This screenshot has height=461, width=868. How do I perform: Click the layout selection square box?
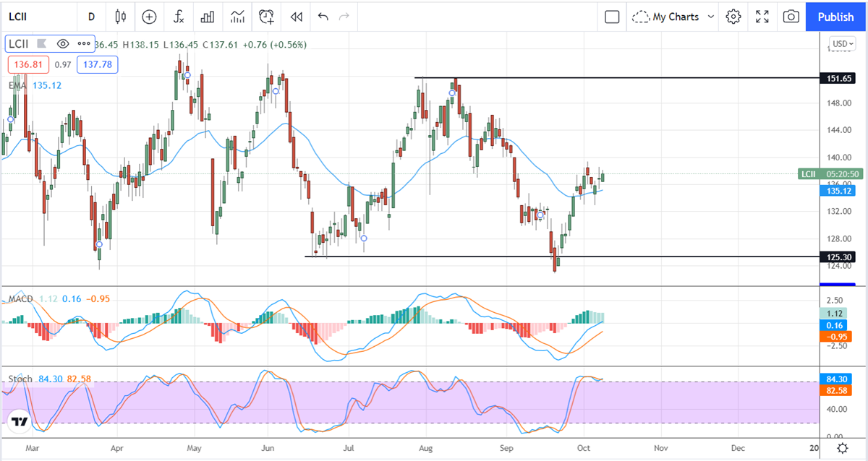[612, 16]
